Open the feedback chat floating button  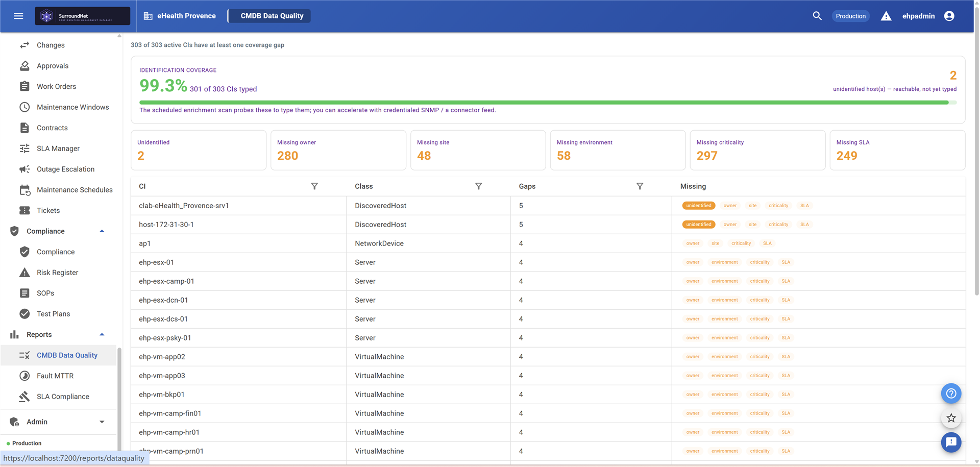[x=951, y=442]
